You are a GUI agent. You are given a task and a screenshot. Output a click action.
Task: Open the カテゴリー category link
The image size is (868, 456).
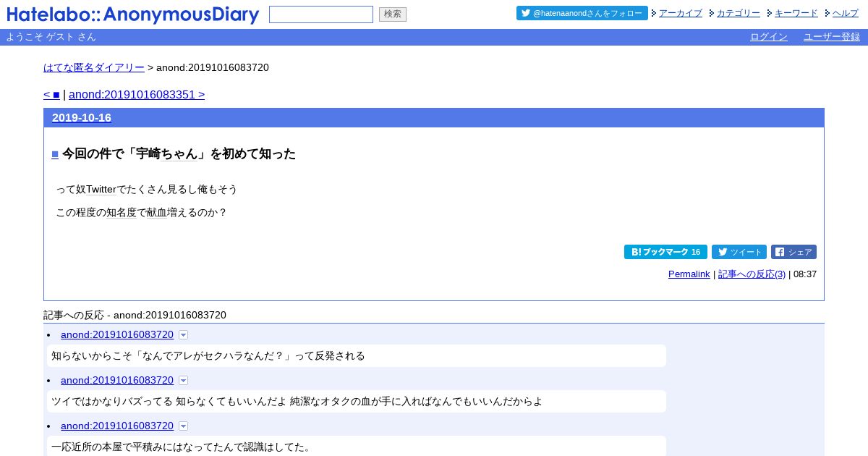739,13
